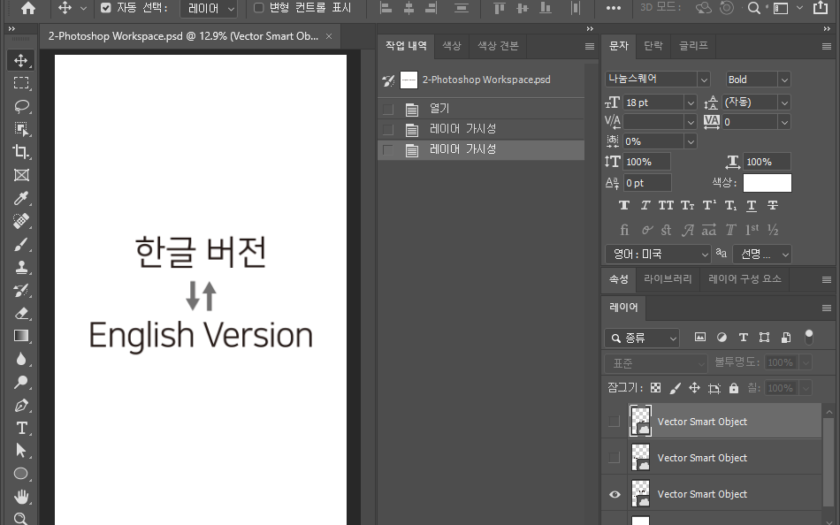The width and height of the screenshot is (840, 525).
Task: Select the Lasso tool
Action: [21, 106]
